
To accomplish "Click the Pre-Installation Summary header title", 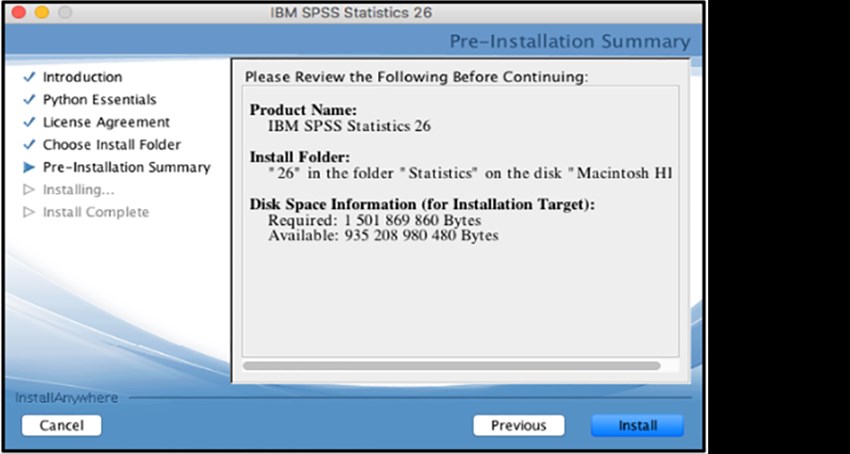I will tap(570, 41).
